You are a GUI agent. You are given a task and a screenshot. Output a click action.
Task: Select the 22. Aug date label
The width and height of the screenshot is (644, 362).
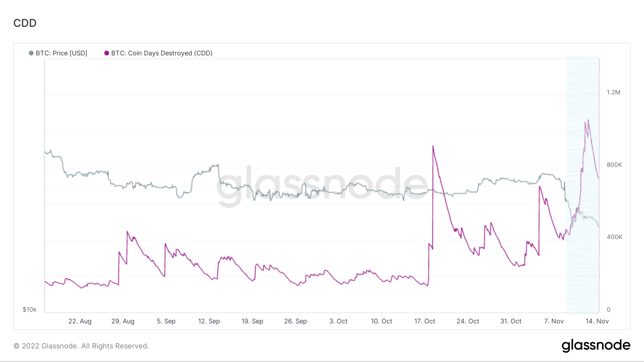click(80, 321)
